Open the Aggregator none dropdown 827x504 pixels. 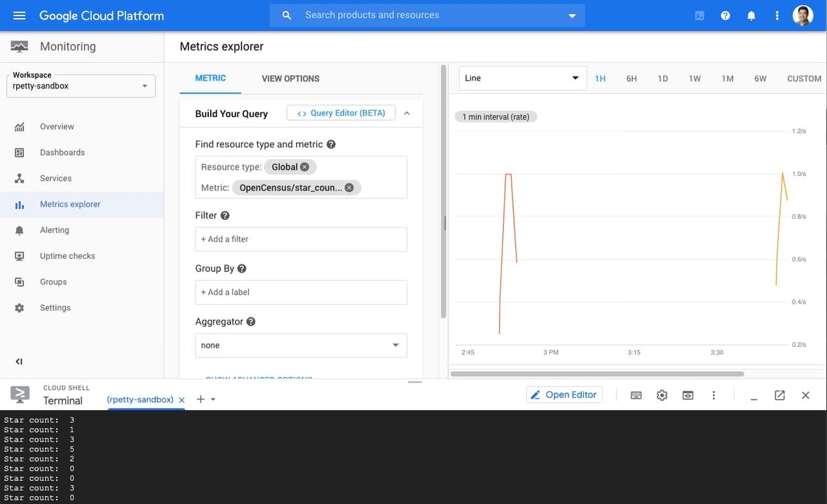pos(301,345)
